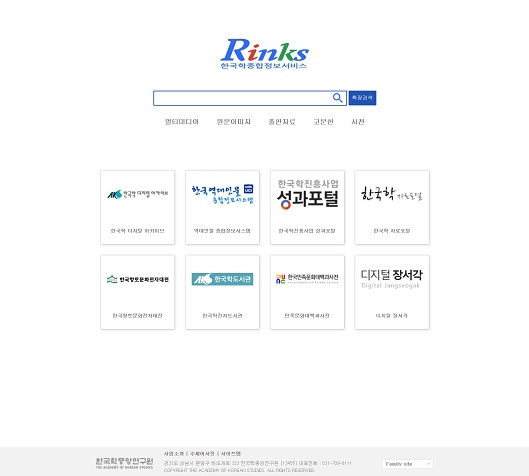Open the 사이트맵 footer link
This screenshot has width=529, height=476.
pyautogui.click(x=231, y=454)
